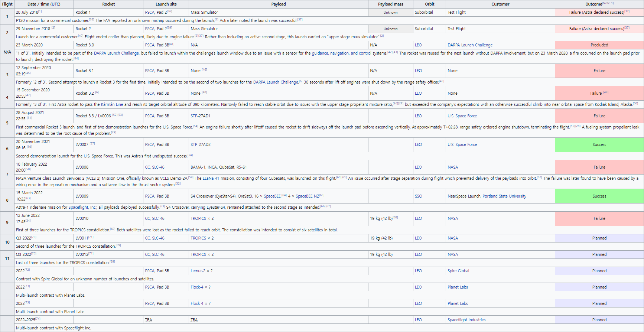Follow the Spaceflight, Inc. link in the Astra-1 notes
Image resolution: width=644 pixels, height=332 pixels.
tap(82, 207)
